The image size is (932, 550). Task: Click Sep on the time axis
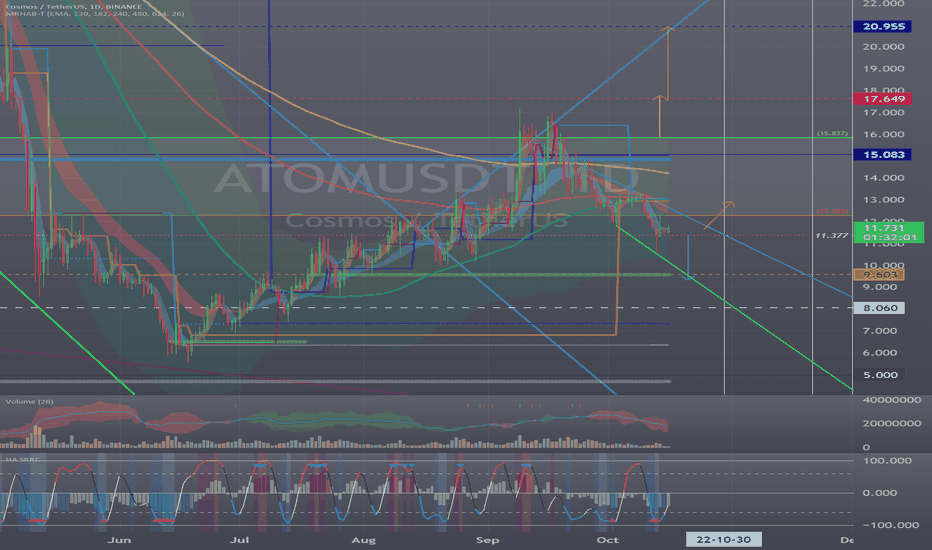coord(487,540)
